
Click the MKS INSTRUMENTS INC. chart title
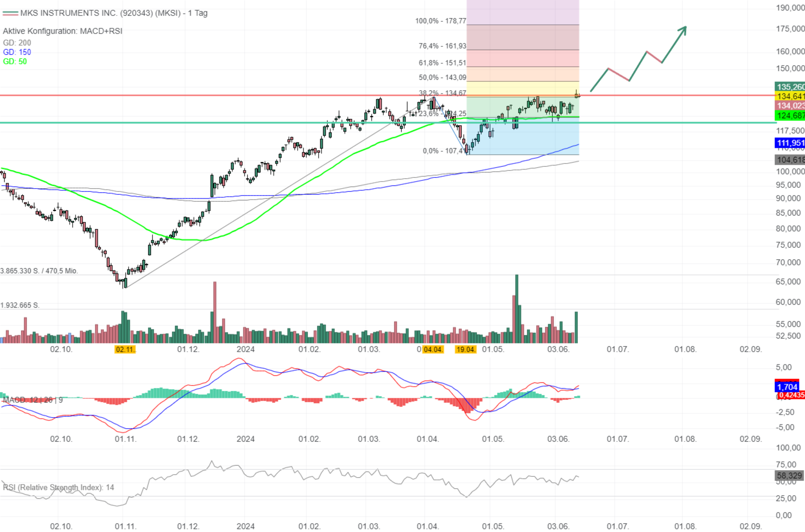(114, 13)
